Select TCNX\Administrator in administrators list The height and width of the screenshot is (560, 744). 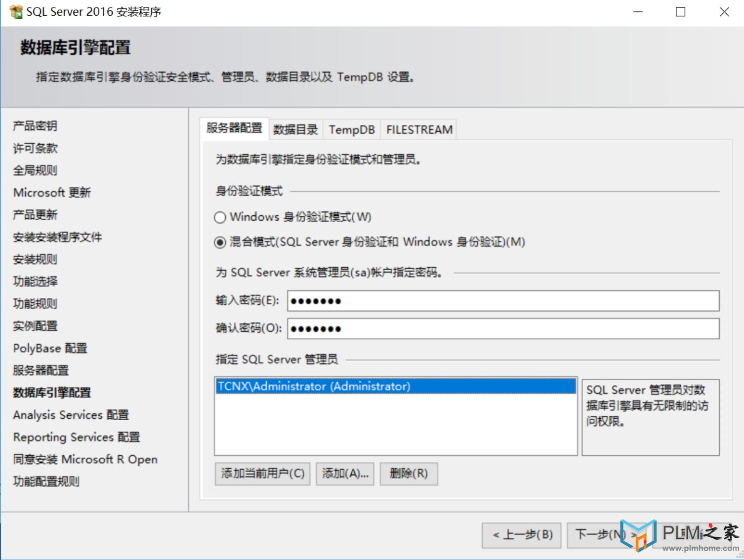pos(396,386)
